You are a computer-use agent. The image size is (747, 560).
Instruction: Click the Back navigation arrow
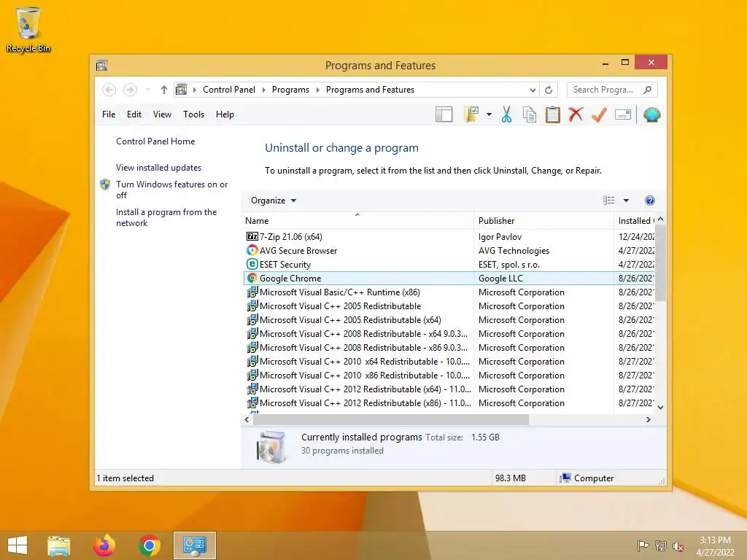[109, 90]
